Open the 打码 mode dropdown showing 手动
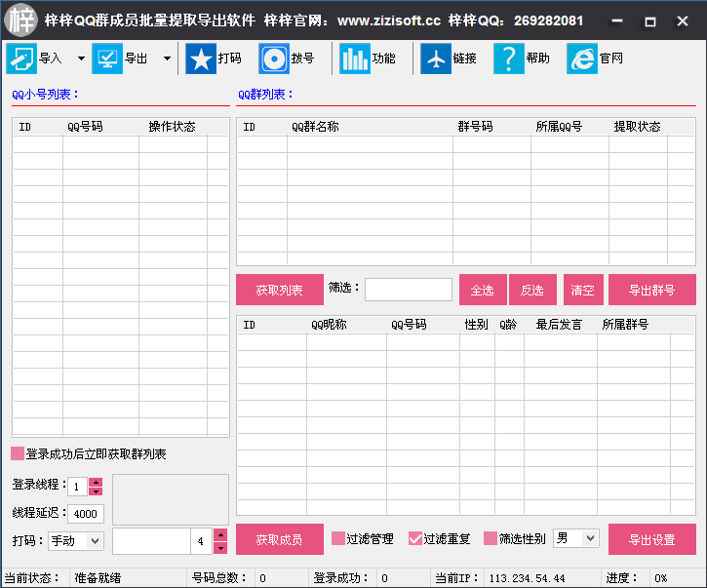 pos(76,540)
